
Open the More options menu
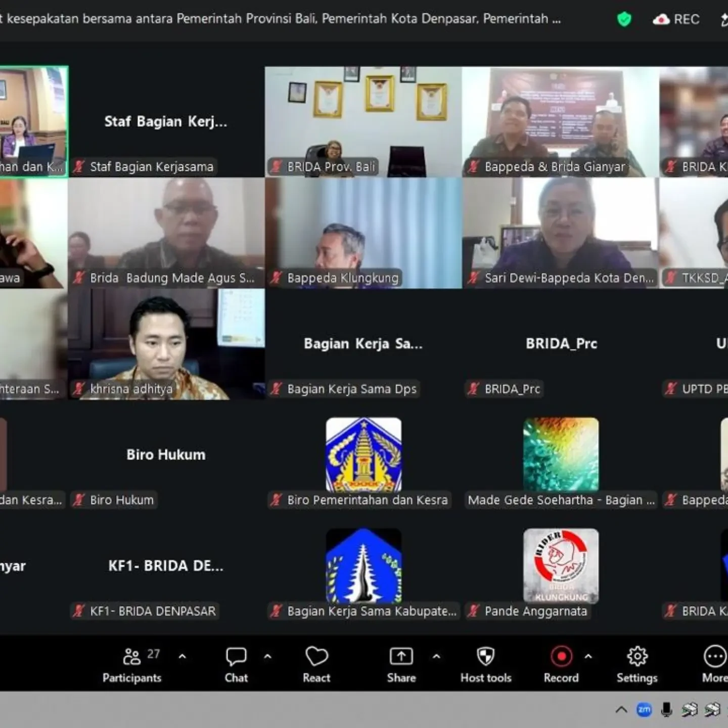715,665
